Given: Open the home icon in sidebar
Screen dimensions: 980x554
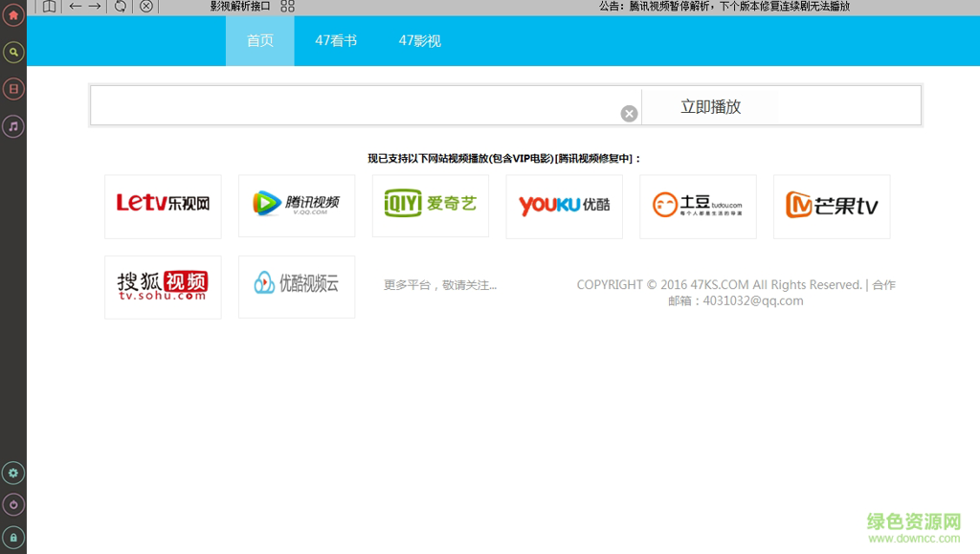Looking at the screenshot, I should point(13,15).
